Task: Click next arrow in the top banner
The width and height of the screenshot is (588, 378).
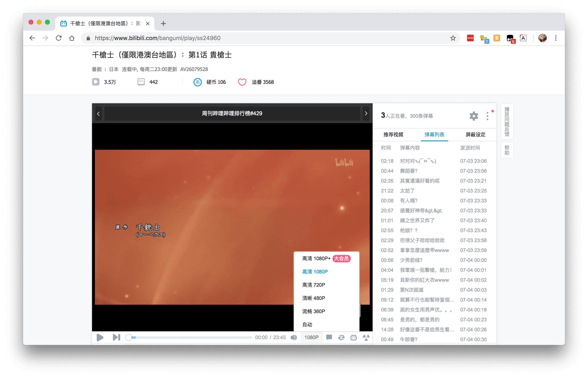Action: coord(366,113)
